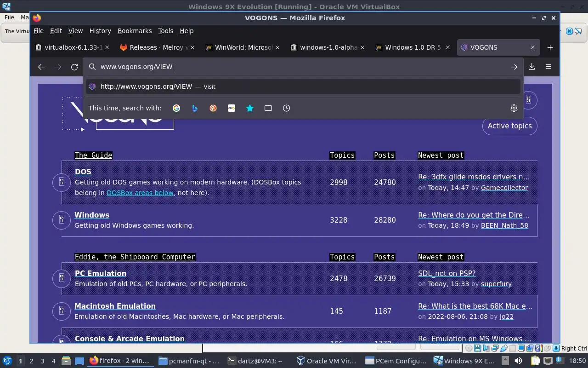This screenshot has height=368, width=588.
Task: Click the show desktop icon in taskbar
Action: pos(79,361)
